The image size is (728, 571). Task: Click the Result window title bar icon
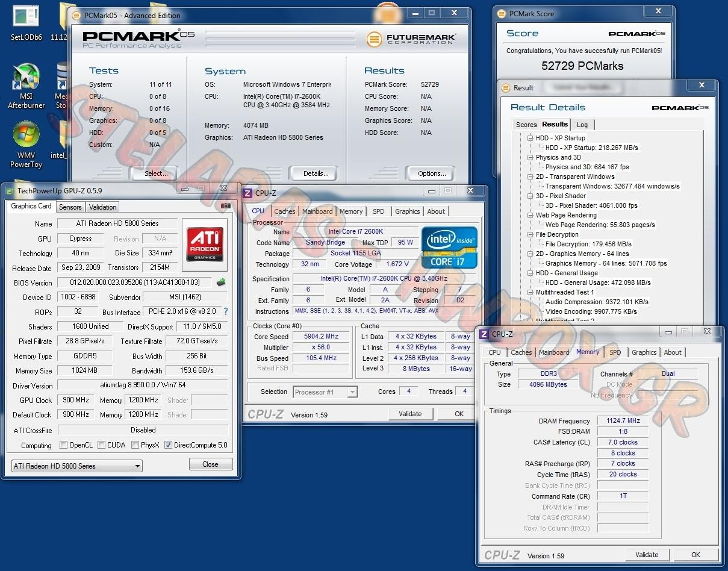coord(506,87)
